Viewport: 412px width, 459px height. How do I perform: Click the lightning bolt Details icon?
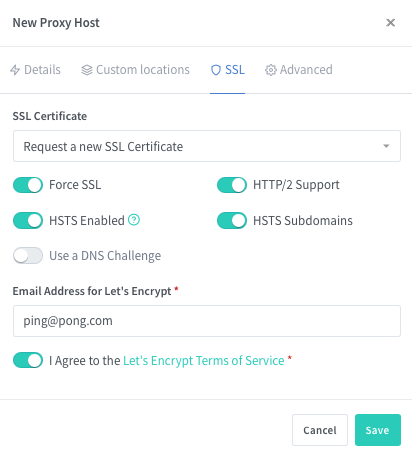pyautogui.click(x=15, y=70)
